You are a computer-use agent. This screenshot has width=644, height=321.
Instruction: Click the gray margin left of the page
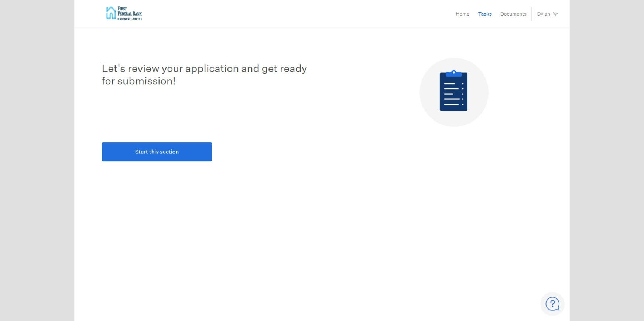37,160
